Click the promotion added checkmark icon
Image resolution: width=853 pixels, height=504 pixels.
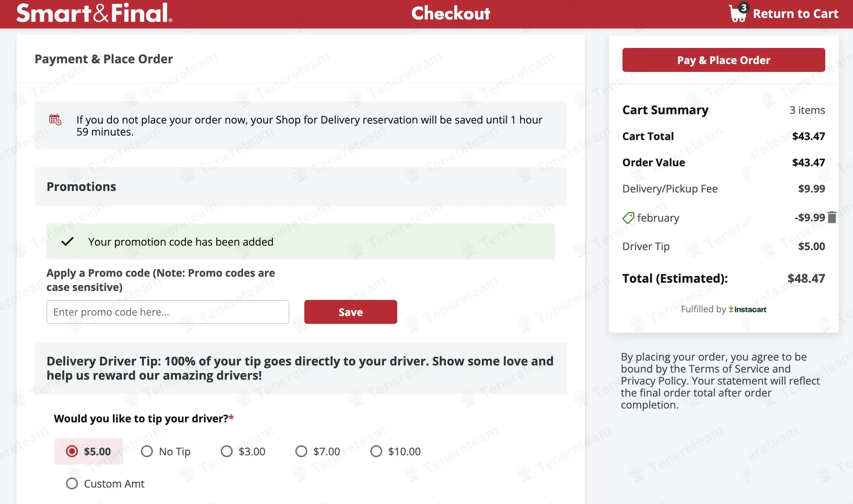coord(67,242)
